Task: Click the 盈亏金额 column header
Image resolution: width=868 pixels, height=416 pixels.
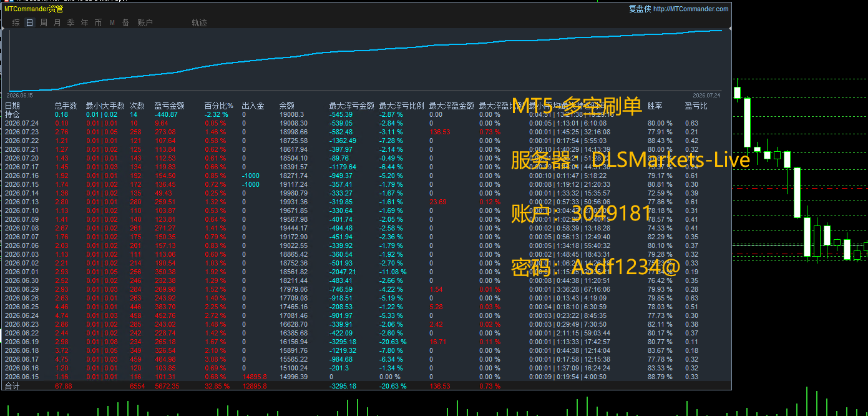Action: pos(170,106)
